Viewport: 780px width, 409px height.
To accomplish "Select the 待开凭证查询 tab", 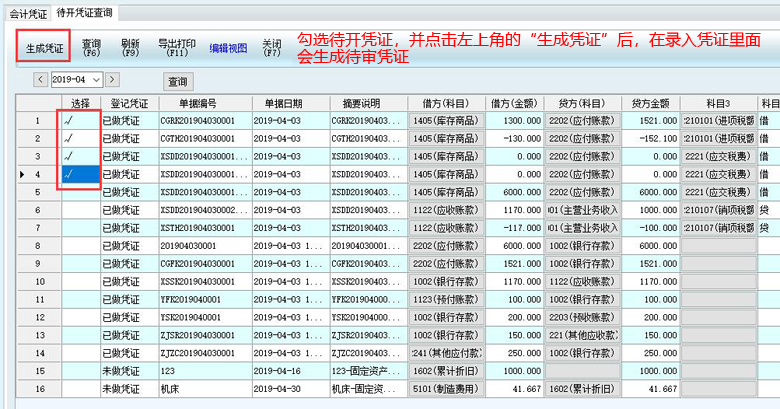I will [85, 13].
